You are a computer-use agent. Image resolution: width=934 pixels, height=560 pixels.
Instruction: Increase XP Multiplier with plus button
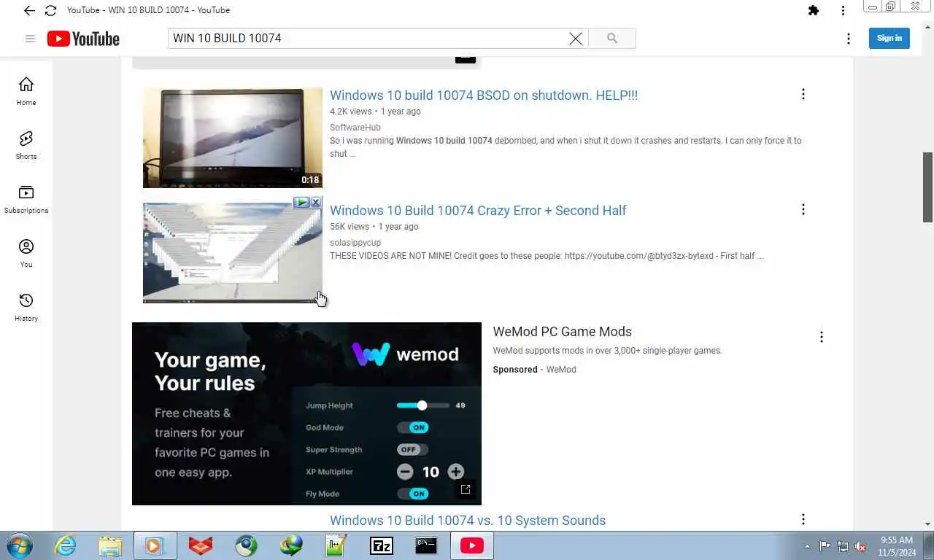click(455, 472)
